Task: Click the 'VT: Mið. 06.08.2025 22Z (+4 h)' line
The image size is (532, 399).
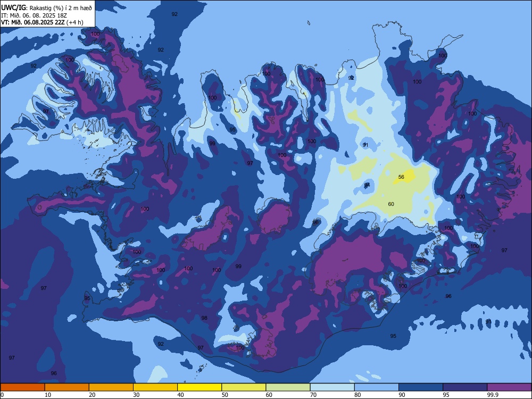Action: click(x=42, y=22)
